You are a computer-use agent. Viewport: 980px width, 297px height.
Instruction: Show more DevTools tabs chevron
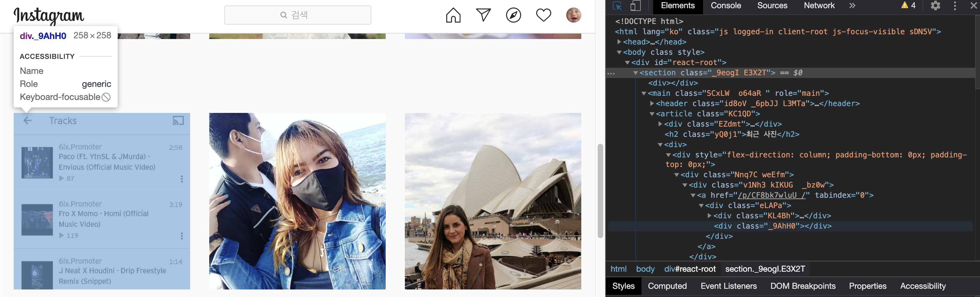(852, 6)
